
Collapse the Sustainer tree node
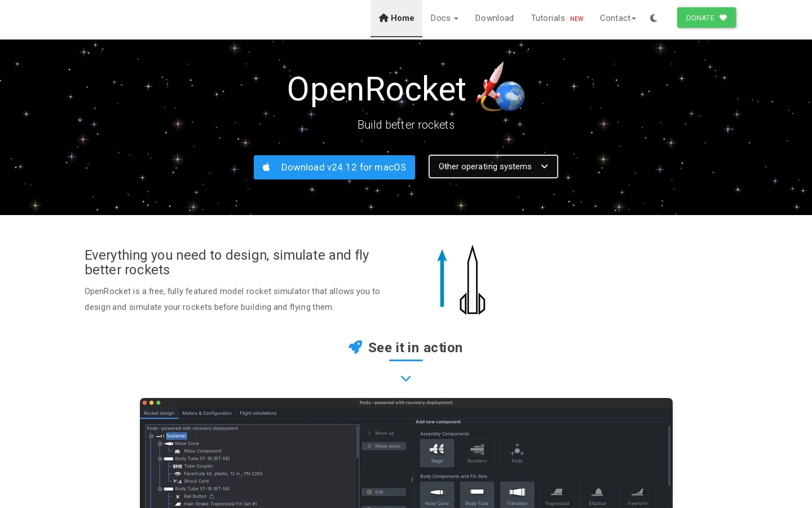[x=151, y=436]
